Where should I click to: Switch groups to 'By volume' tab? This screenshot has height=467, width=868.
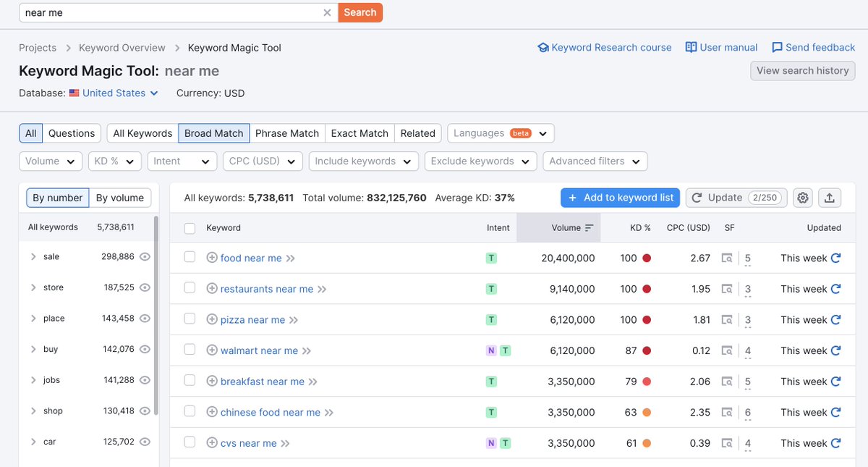tap(120, 198)
